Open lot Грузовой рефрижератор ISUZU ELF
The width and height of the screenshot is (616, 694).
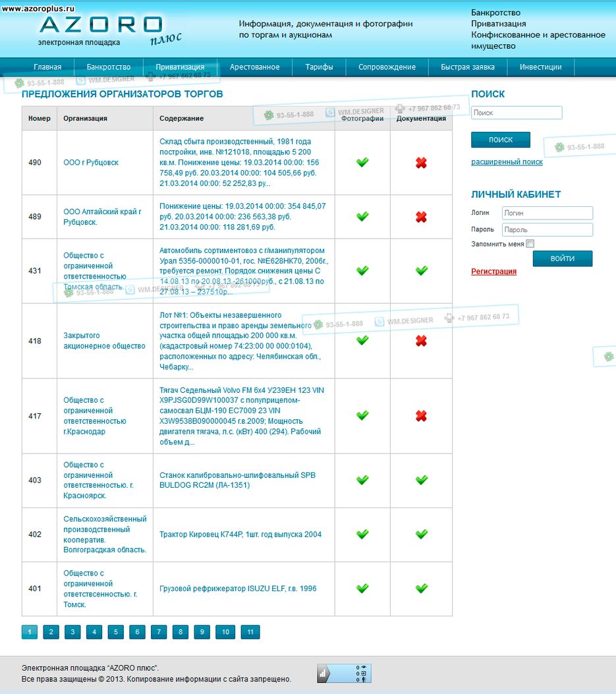pos(238,589)
